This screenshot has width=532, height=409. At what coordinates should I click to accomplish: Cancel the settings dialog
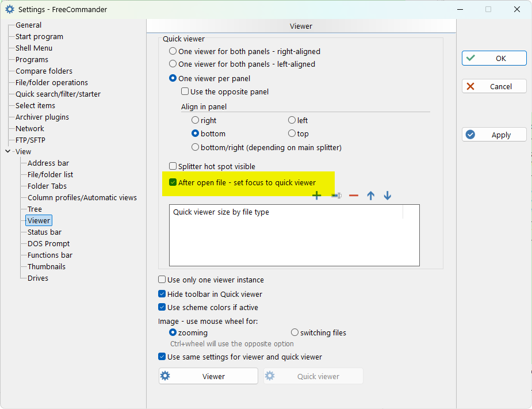pos(494,86)
